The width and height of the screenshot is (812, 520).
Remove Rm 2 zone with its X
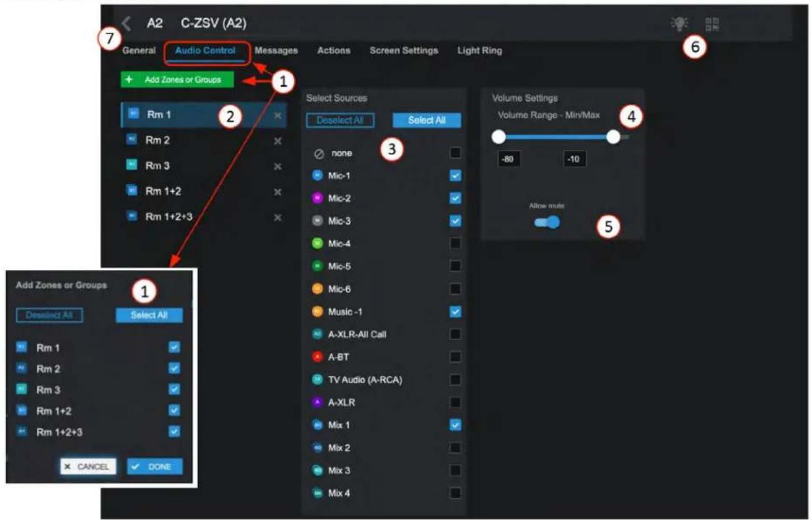click(278, 141)
